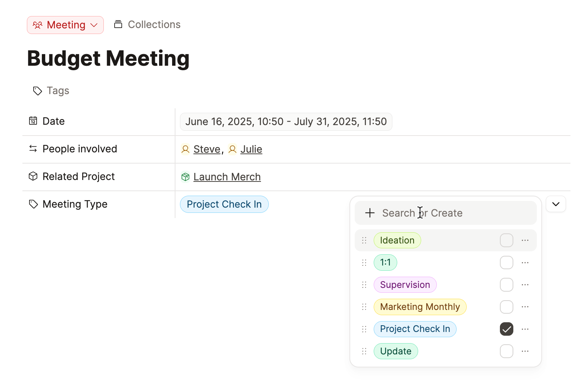Open more options for Ideation
This screenshot has width=588, height=382.
525,240
